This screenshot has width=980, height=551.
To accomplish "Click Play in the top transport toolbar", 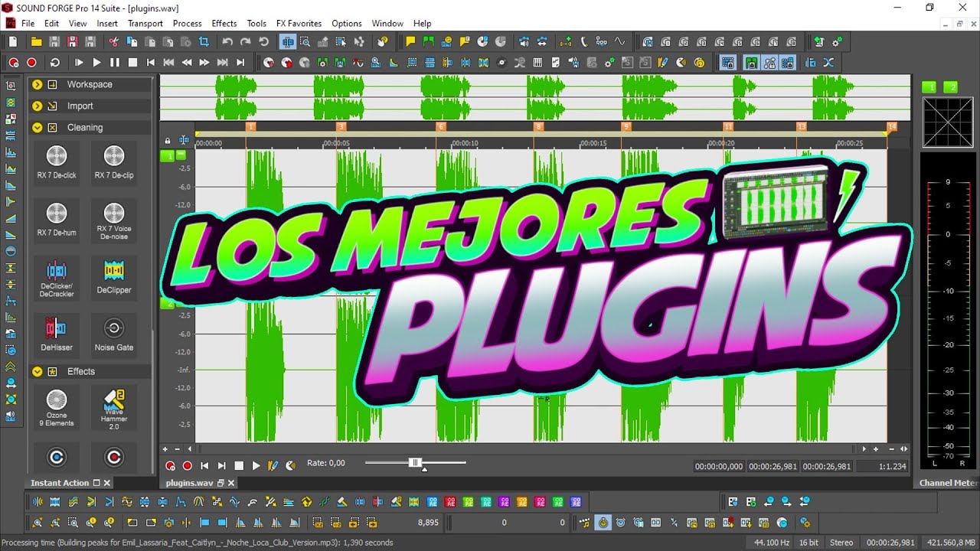I will coord(96,63).
